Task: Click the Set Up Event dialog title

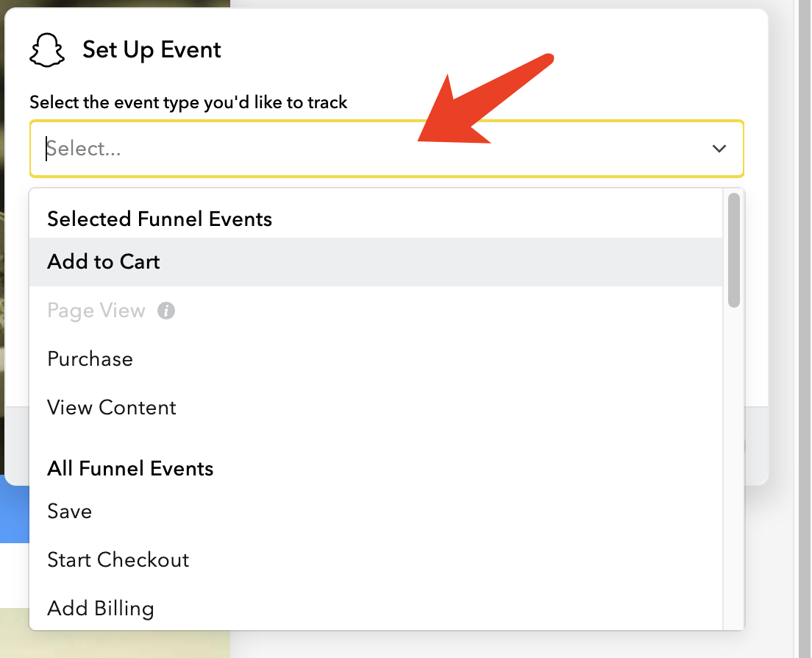Action: tap(152, 50)
